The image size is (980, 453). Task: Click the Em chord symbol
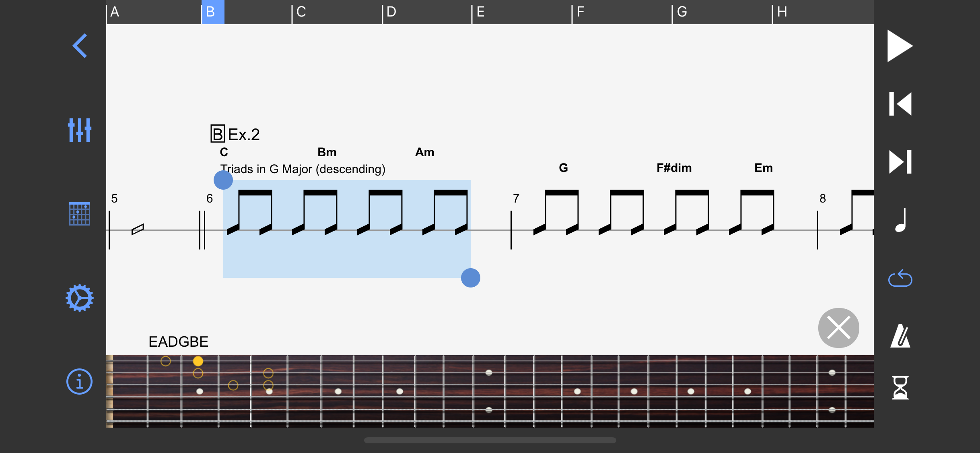click(x=763, y=168)
